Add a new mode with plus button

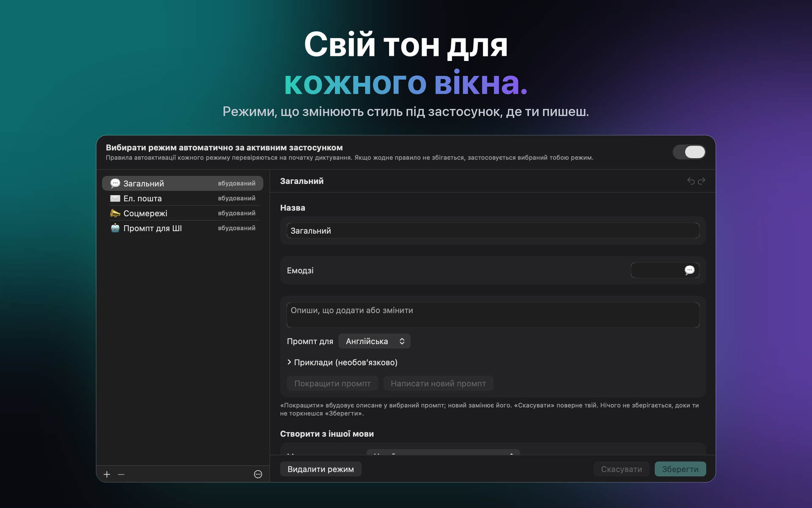tap(107, 474)
